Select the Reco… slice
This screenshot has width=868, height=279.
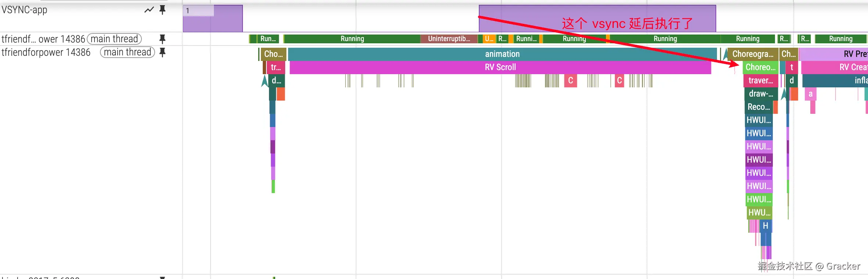pyautogui.click(x=759, y=107)
